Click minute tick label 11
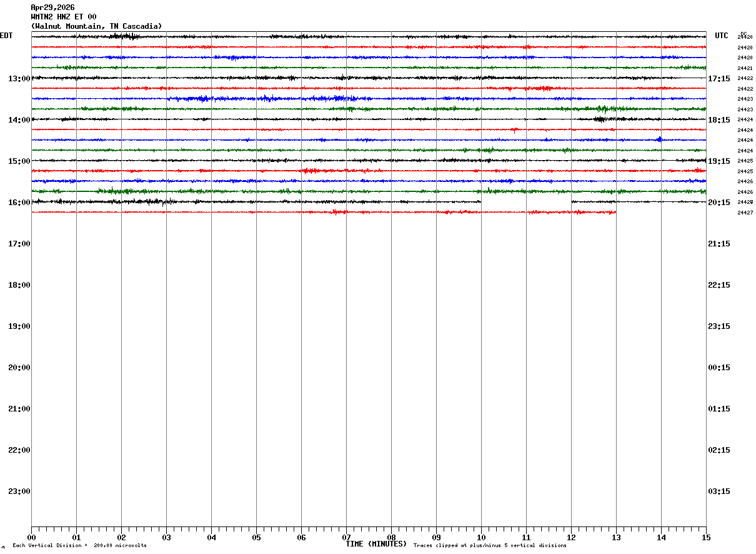The width and height of the screenshot is (756, 554). tap(526, 537)
